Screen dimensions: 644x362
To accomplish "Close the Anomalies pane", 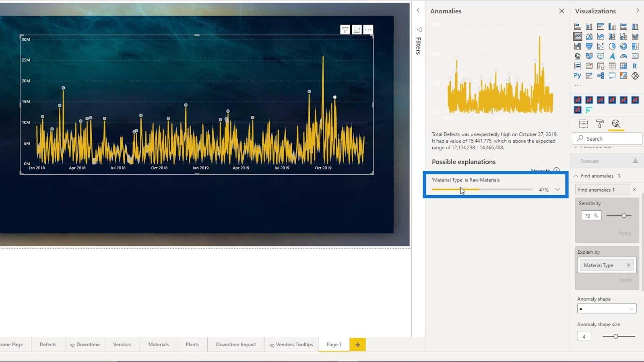I will [x=561, y=11].
